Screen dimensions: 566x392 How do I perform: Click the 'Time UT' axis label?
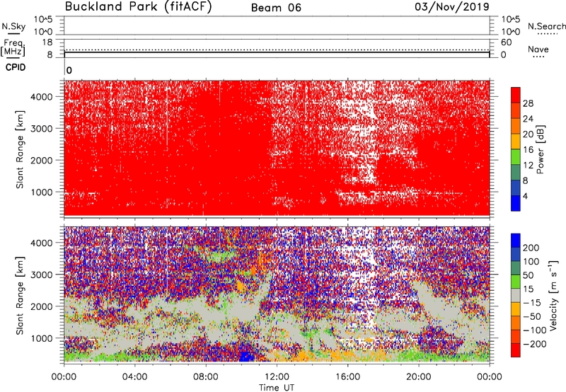[x=277, y=388]
